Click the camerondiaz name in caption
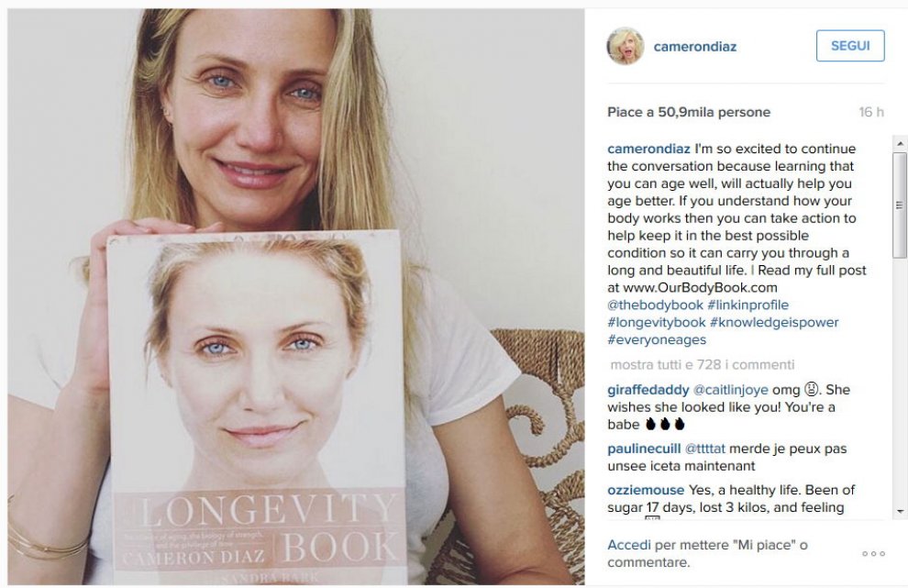The height and width of the screenshot is (588, 908). click(x=648, y=149)
